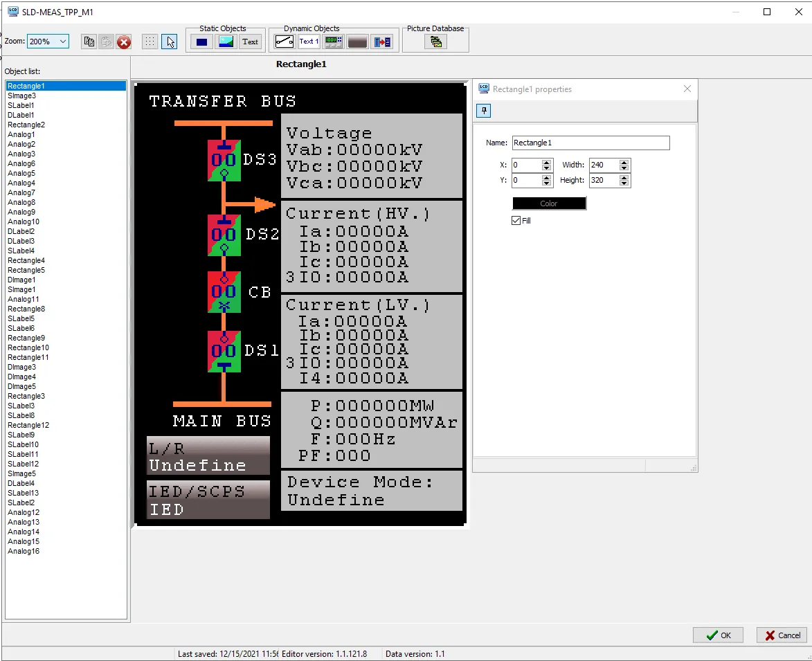Screen dimensions: 812x661
Task: Insert a dynamic switch image object
Action: coord(285,42)
